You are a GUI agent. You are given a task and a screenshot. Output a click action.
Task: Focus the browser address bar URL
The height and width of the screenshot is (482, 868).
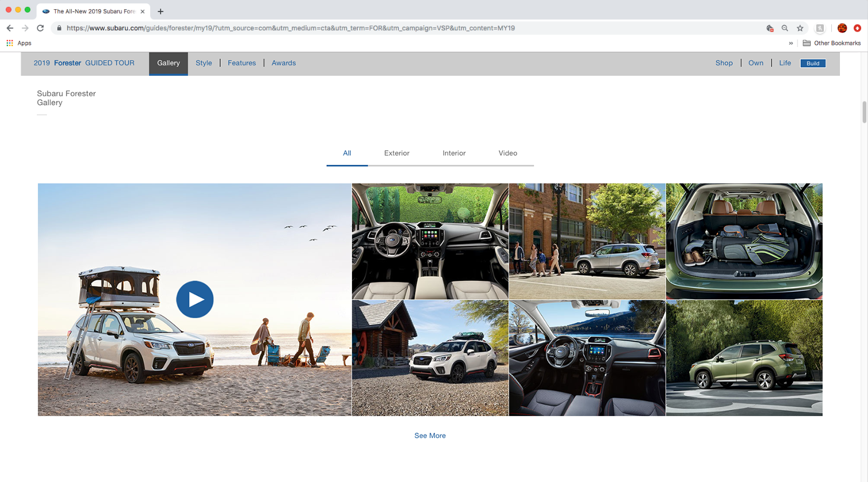click(x=290, y=28)
